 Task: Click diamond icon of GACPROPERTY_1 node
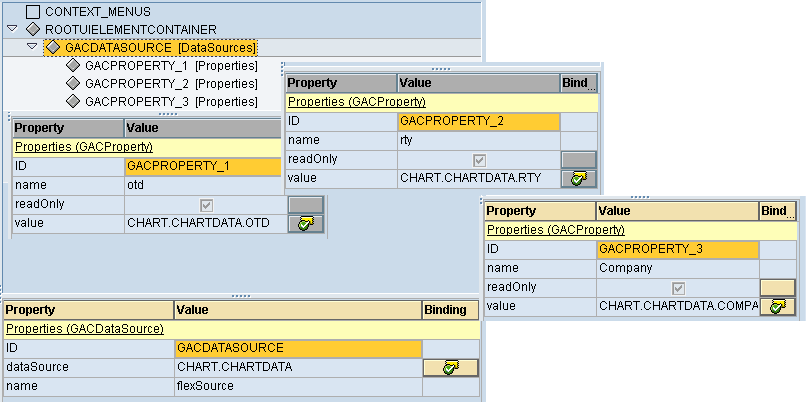pyautogui.click(x=73, y=66)
